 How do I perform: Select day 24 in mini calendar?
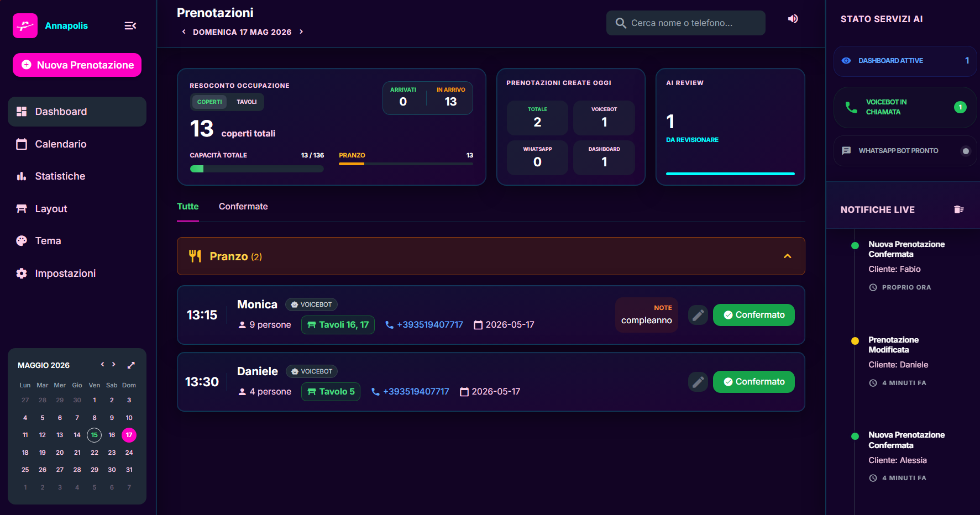pos(129,453)
